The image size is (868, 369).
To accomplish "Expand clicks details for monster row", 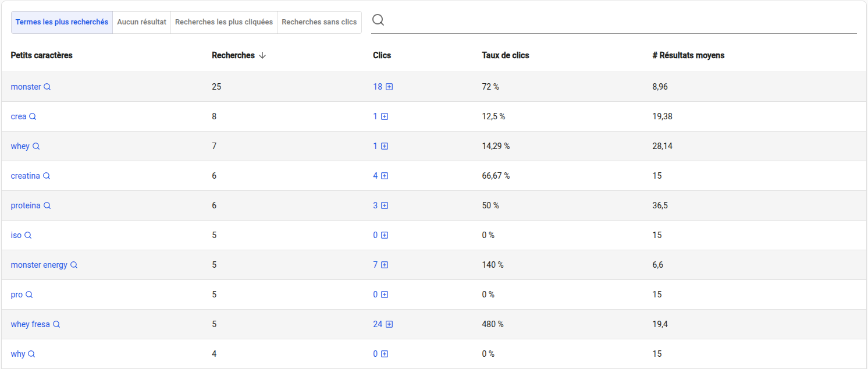I will (389, 87).
